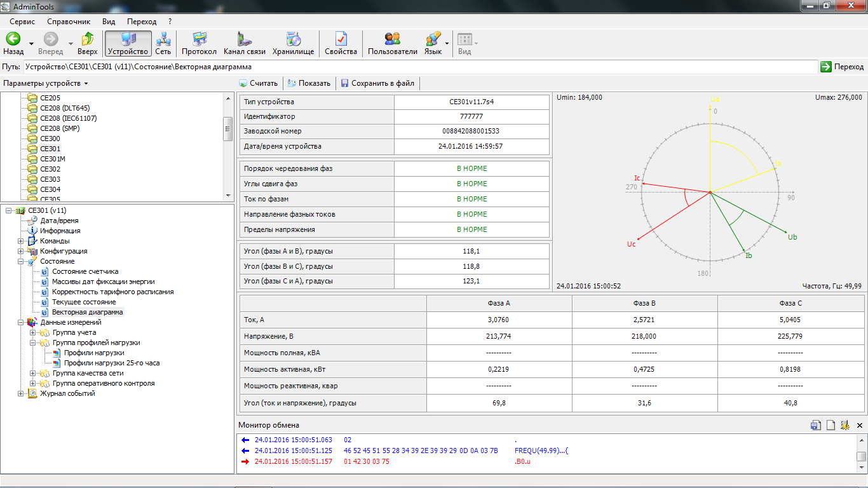Click the blank page icon in Монитор обмена
This screenshot has height=488, width=868.
coord(831,425)
